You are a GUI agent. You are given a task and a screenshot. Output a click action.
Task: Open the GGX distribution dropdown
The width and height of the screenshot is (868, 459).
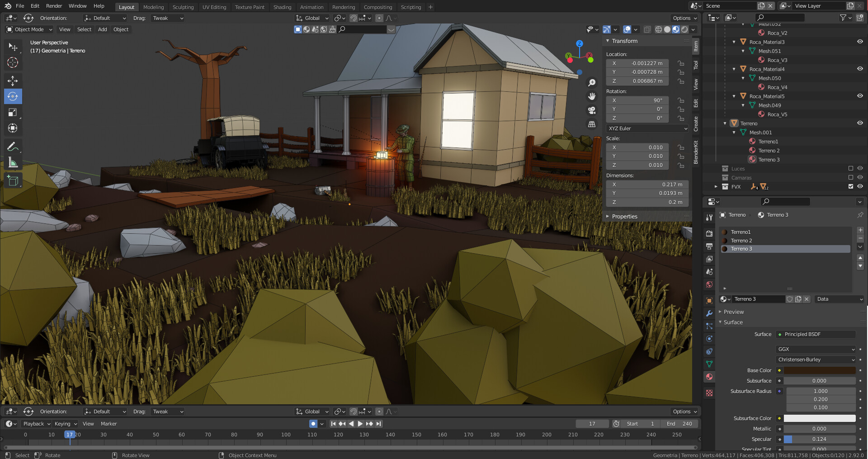(815, 349)
